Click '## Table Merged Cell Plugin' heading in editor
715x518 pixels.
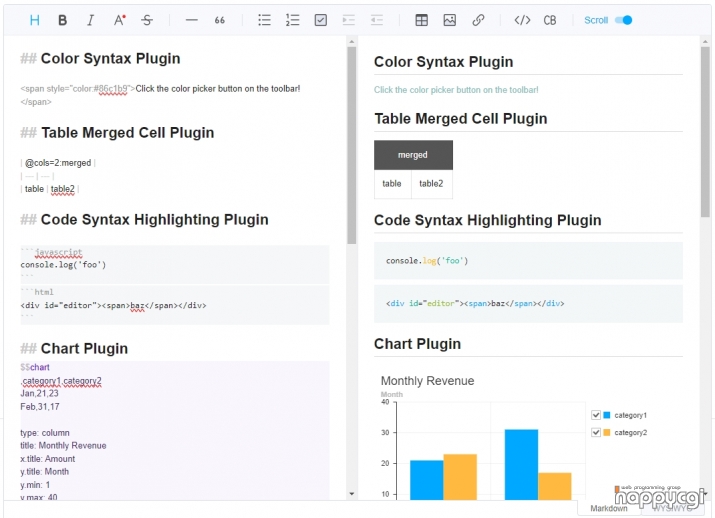point(117,133)
